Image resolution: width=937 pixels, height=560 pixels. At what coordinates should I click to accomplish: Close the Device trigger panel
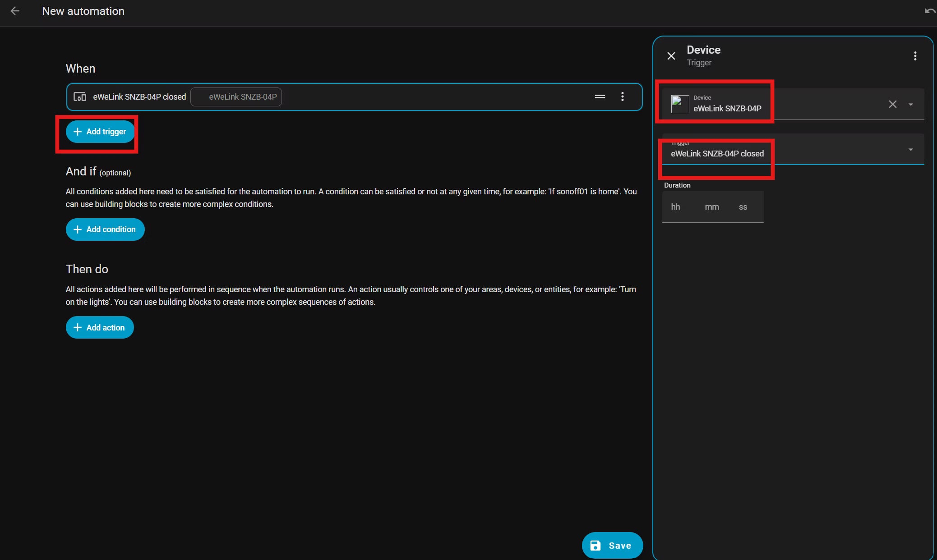pos(671,56)
